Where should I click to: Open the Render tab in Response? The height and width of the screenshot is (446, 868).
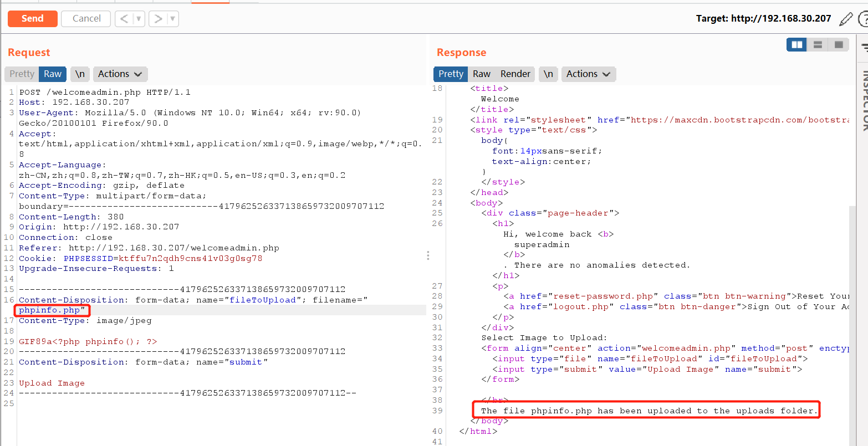point(515,74)
